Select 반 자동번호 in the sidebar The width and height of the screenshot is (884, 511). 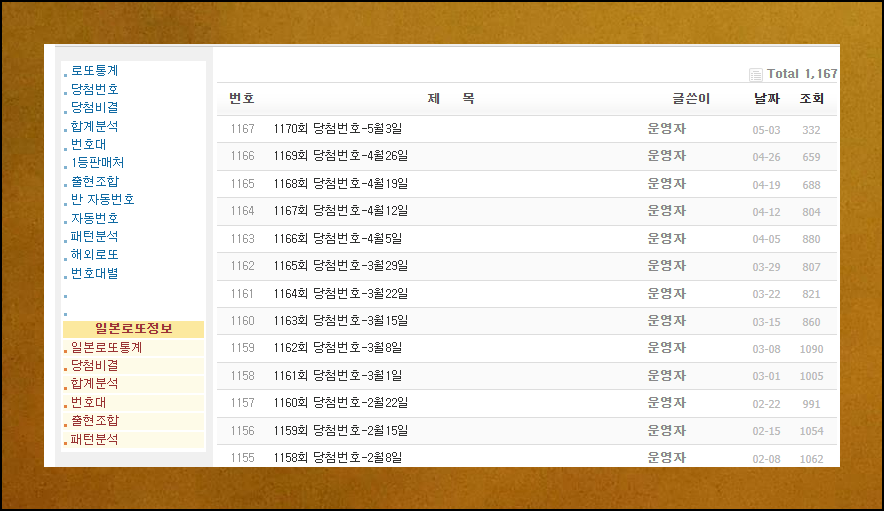(103, 199)
